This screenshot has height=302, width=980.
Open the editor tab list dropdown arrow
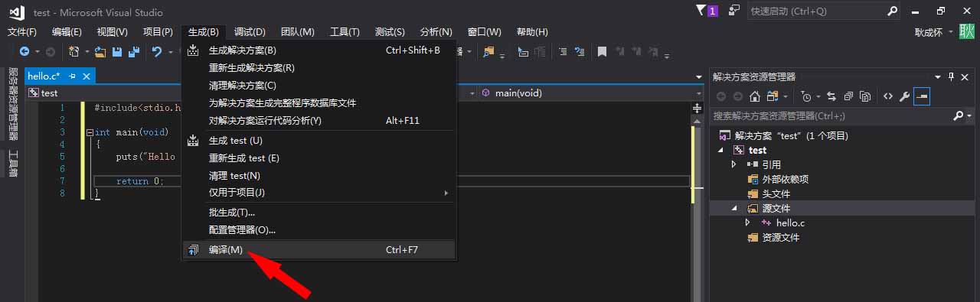(699, 77)
